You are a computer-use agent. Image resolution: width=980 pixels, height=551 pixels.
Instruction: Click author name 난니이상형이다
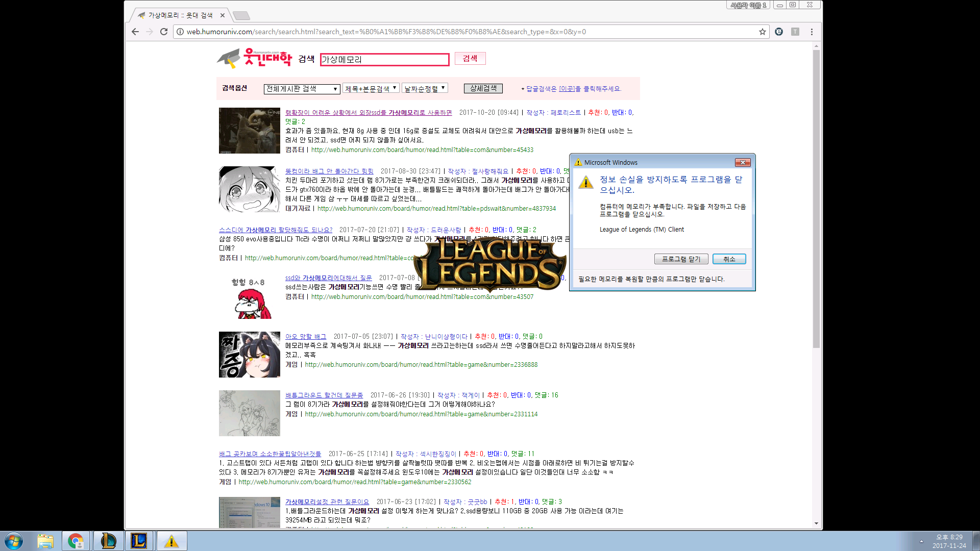click(446, 337)
